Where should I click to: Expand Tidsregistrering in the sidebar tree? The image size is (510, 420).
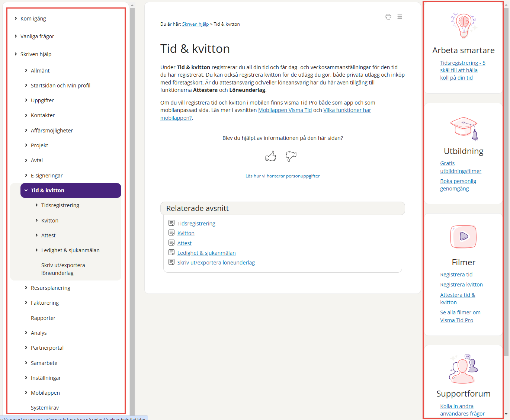pos(36,205)
